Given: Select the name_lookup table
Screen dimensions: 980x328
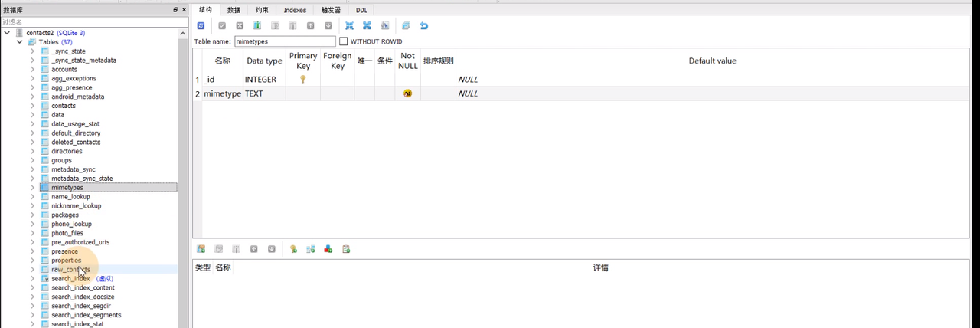Looking at the screenshot, I should pos(70,197).
